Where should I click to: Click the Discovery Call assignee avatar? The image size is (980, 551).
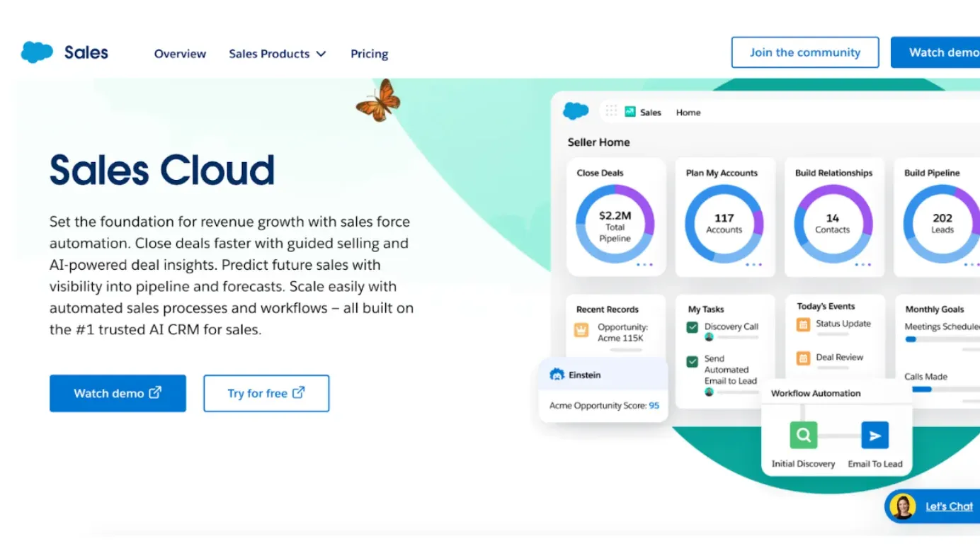pyautogui.click(x=709, y=337)
